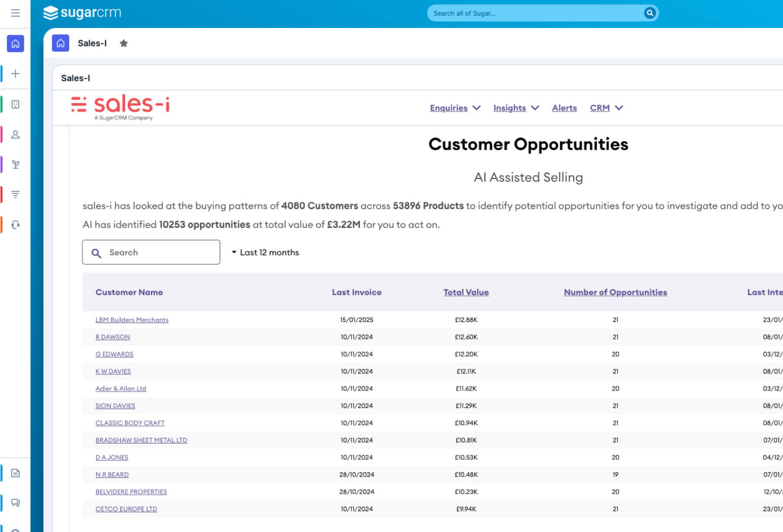The width and height of the screenshot is (783, 532).
Task: Click the £12.11K value for K W DAVIES
Action: pyautogui.click(x=466, y=372)
